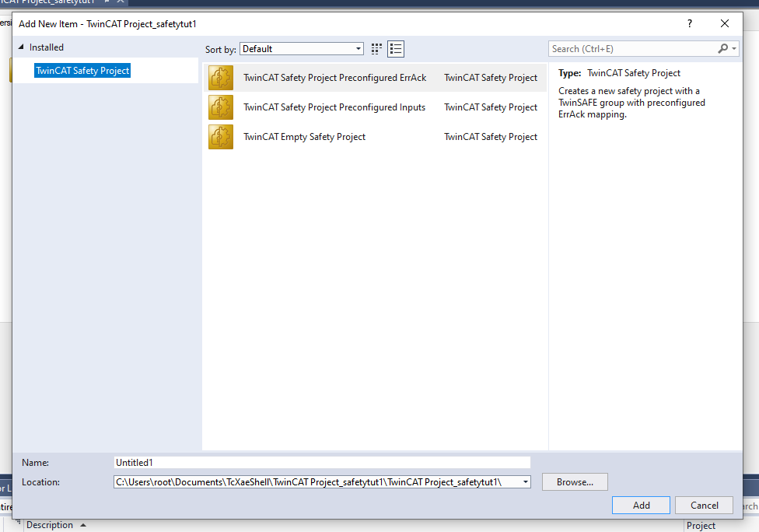The image size is (759, 532).
Task: Select the 'TwinCAT Empty Safety Project' row text
Action: click(305, 137)
